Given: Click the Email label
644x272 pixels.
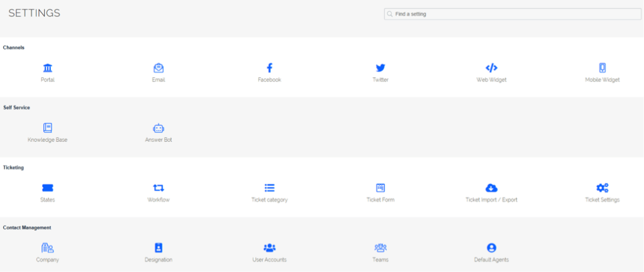Looking at the screenshot, I should [x=158, y=80].
